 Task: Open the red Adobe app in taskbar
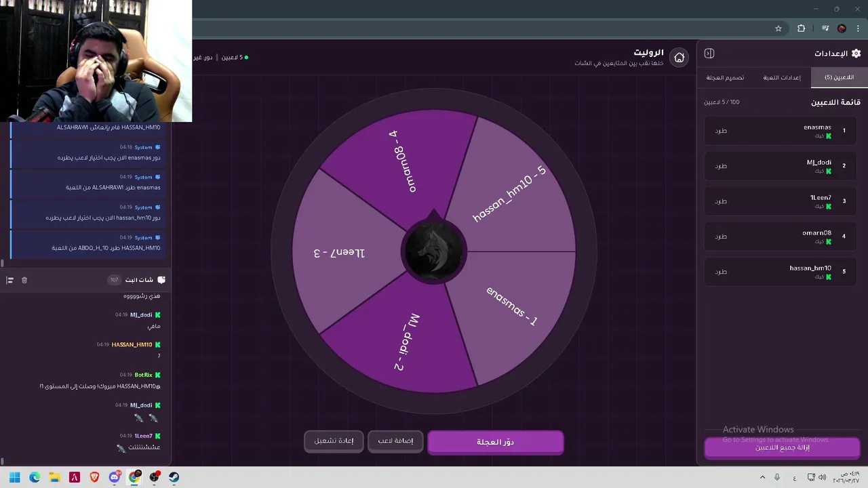(x=75, y=477)
